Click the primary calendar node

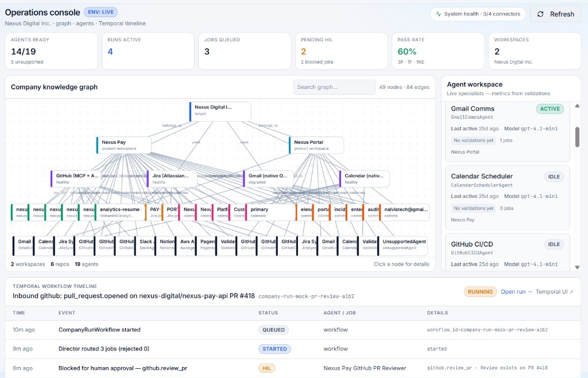pyautogui.click(x=270, y=212)
